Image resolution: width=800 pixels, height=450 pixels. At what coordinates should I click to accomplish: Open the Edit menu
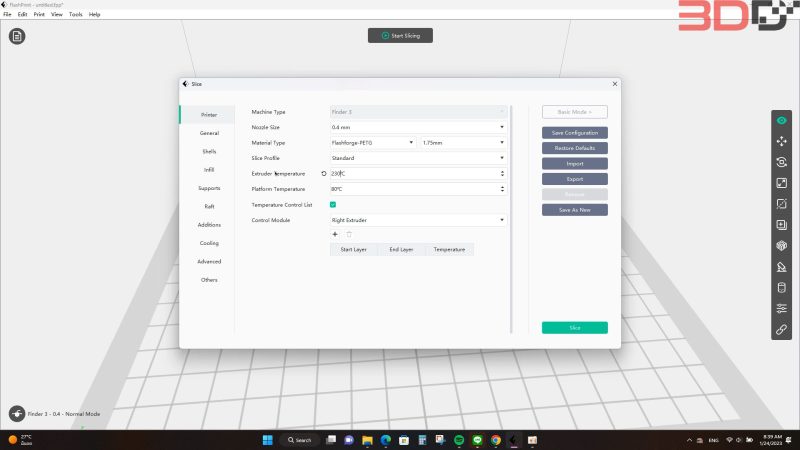tap(22, 14)
